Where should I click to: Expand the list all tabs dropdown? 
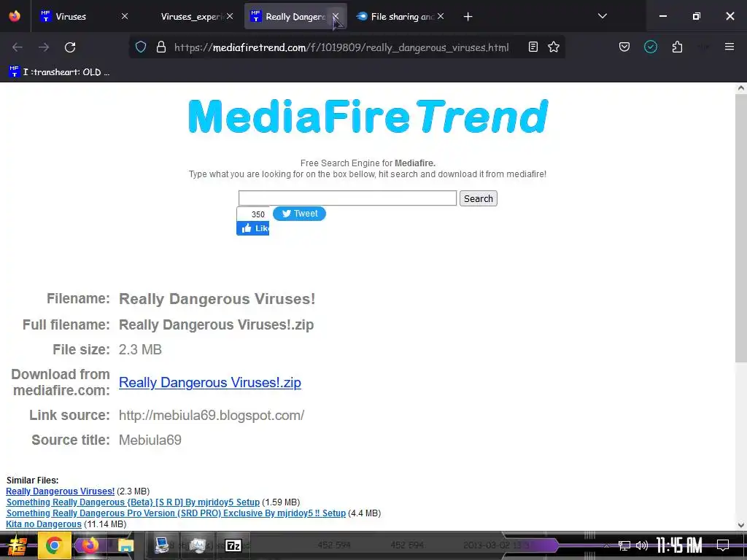point(602,16)
